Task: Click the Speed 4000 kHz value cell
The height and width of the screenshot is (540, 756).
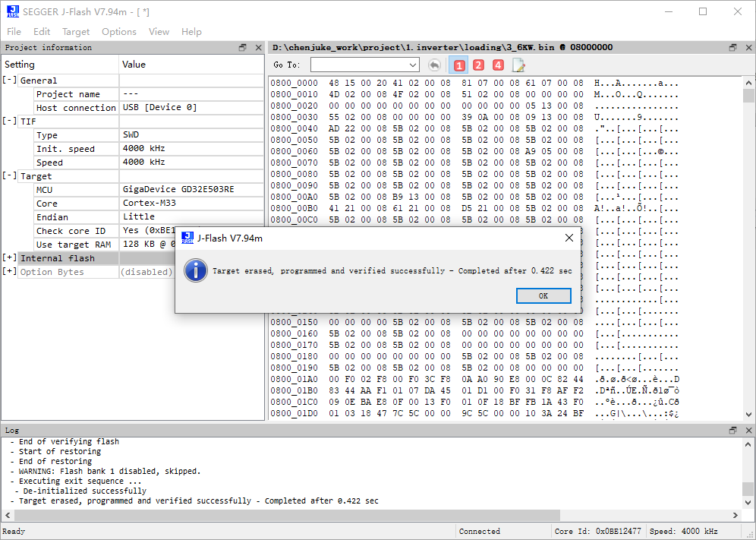Action: tap(191, 162)
